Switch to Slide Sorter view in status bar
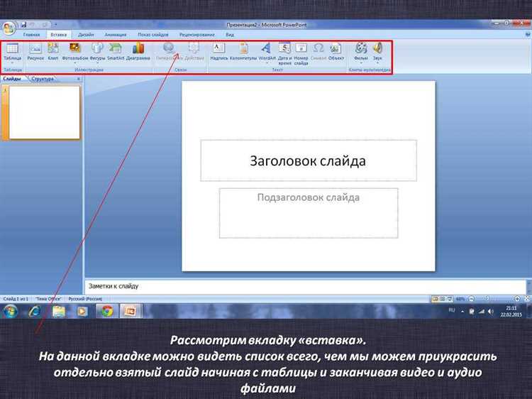 coord(443,299)
